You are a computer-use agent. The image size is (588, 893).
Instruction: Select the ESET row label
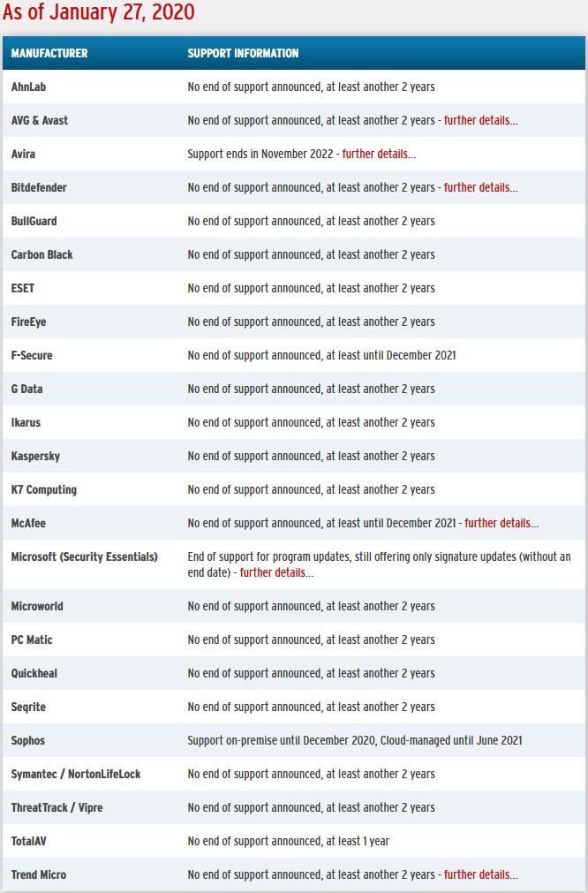click(23, 288)
